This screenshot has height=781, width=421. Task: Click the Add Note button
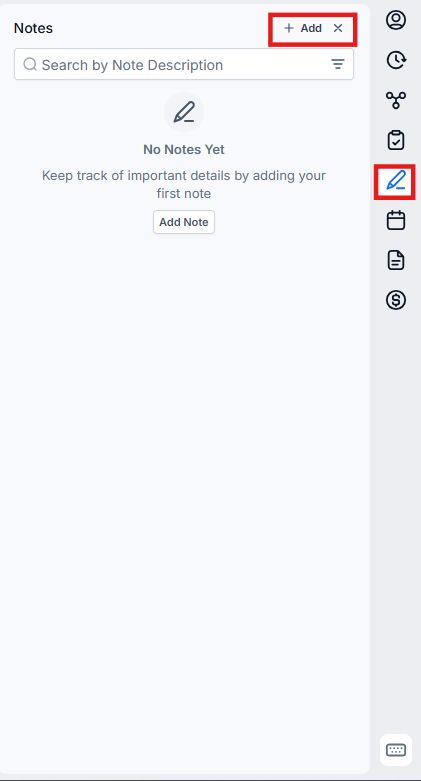184,222
